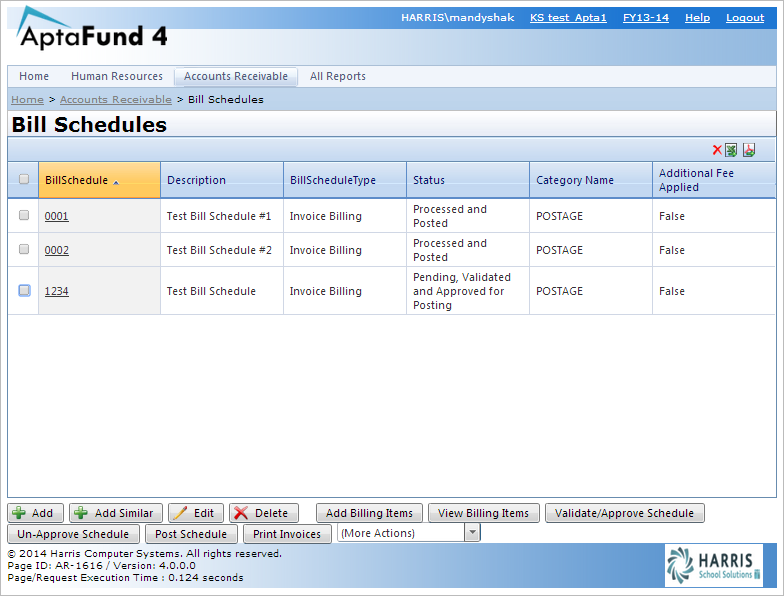Sort by the BillSchedule column header
The height and width of the screenshot is (596, 784).
point(100,180)
